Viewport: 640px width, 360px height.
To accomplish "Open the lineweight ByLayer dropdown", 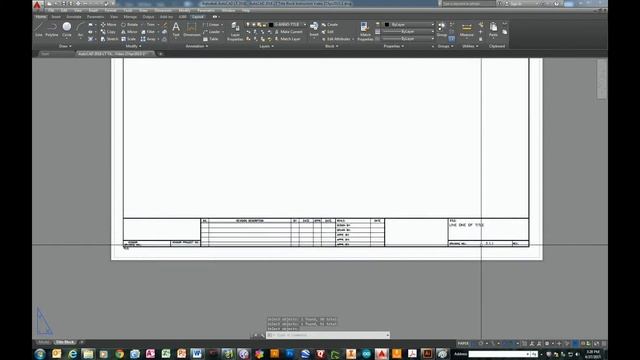I will coord(408,32).
